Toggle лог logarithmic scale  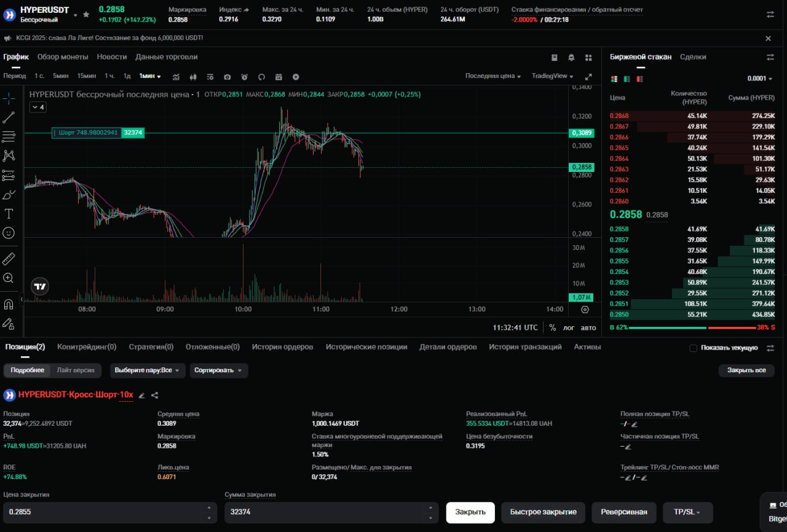pyautogui.click(x=569, y=327)
